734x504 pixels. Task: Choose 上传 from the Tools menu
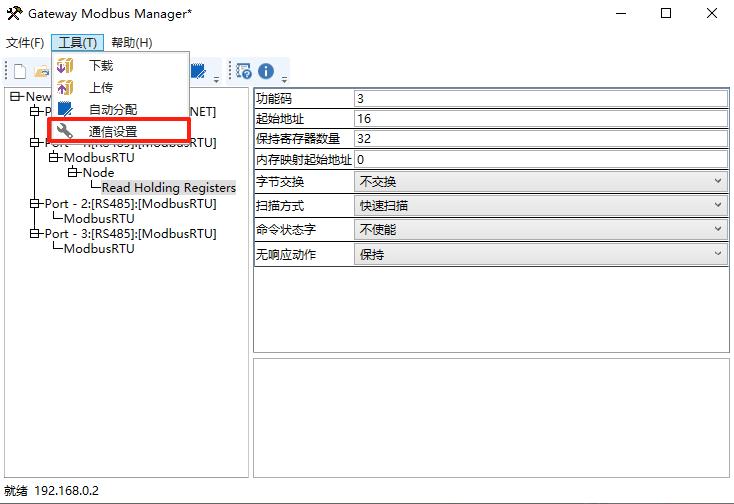(120, 88)
